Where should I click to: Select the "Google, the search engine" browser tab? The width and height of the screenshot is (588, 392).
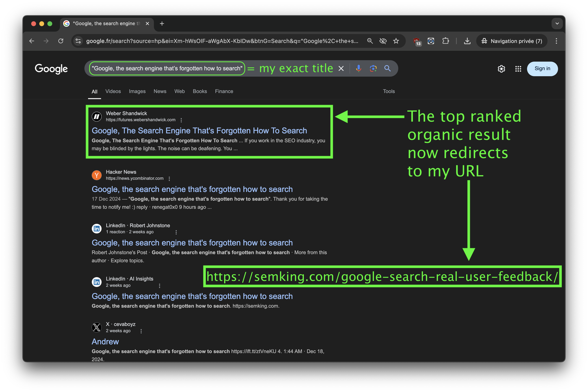pyautogui.click(x=107, y=24)
